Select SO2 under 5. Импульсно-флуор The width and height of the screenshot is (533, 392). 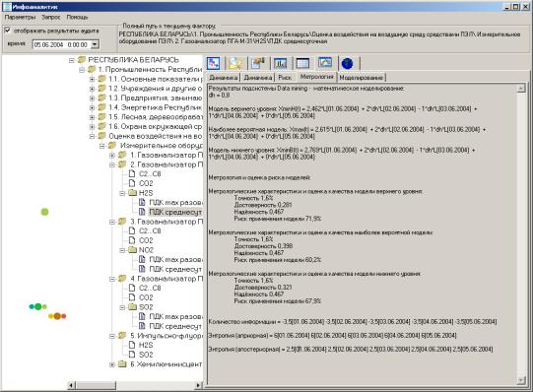click(146, 355)
